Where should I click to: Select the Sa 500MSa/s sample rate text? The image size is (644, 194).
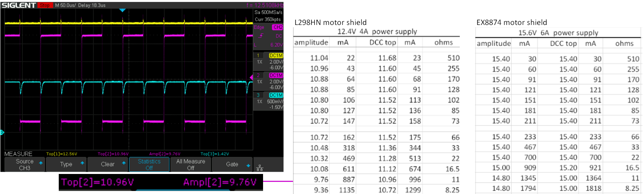click(268, 12)
